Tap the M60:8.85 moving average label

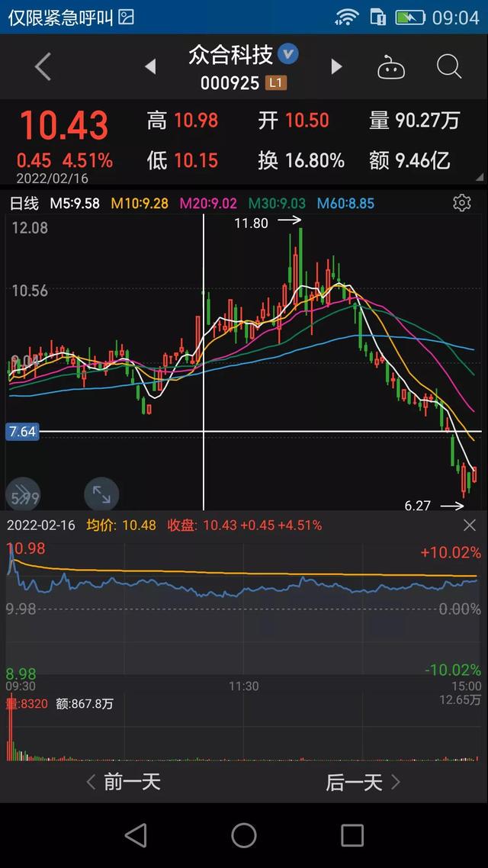point(346,203)
